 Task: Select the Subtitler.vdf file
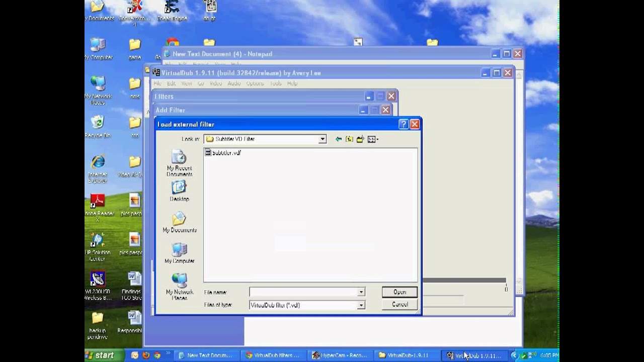(223, 153)
